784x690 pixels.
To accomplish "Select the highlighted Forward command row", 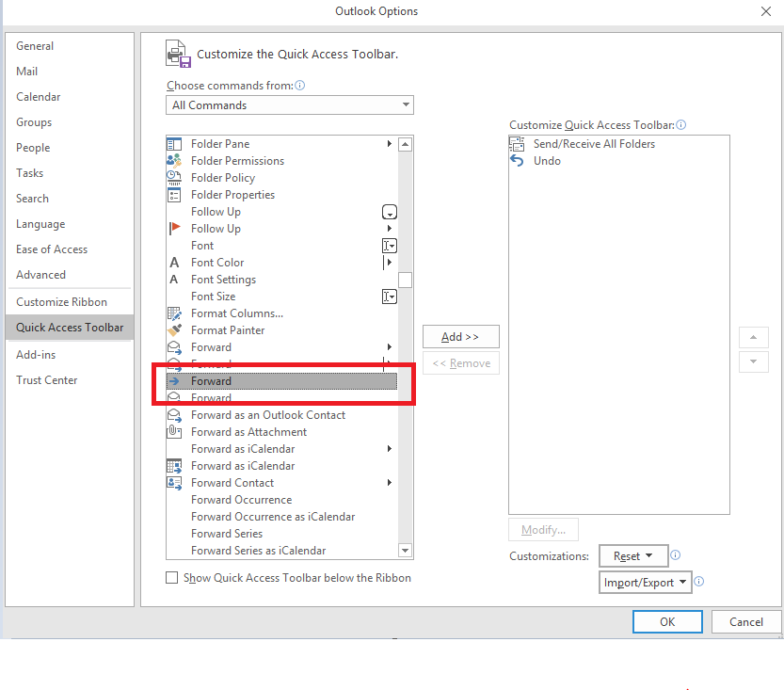I will (281, 381).
